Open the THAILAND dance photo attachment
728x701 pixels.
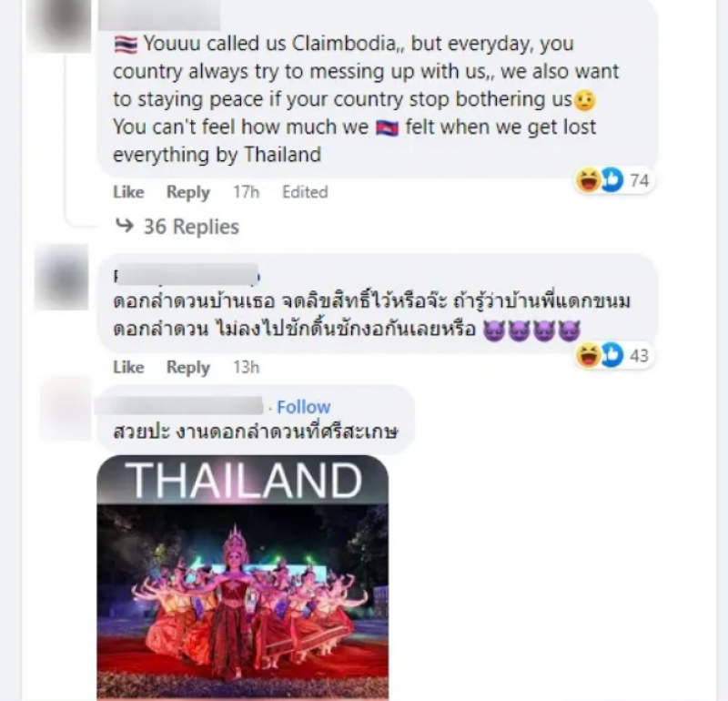click(242, 577)
